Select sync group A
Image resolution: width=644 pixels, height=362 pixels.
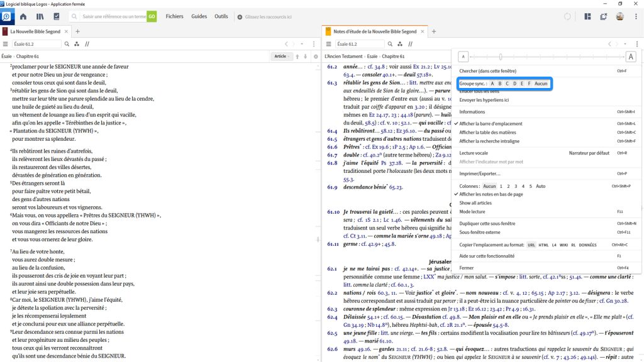coord(492,84)
